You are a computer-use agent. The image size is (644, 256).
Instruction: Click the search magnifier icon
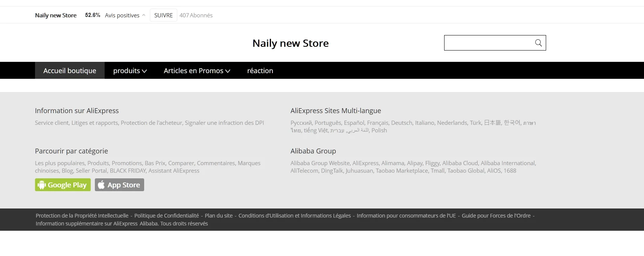point(539,43)
